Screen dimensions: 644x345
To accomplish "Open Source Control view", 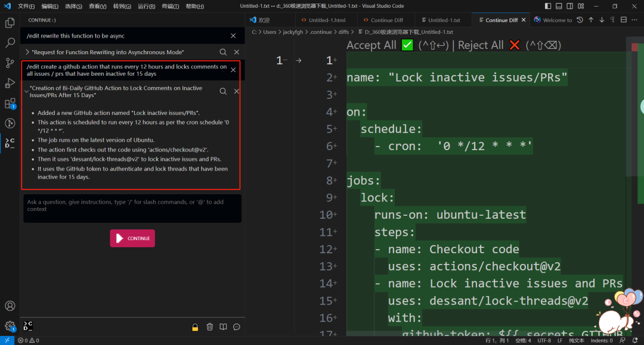I will (10, 63).
